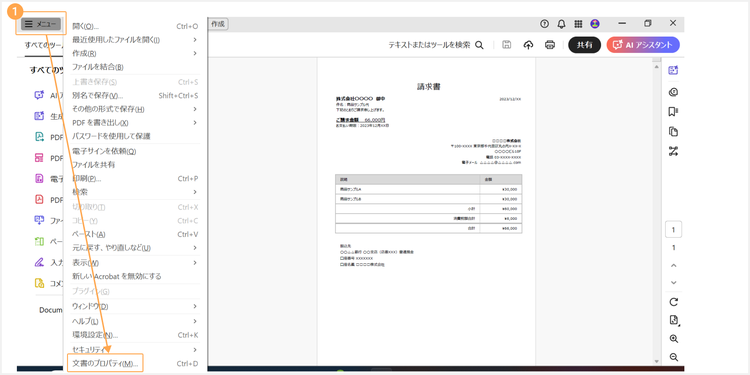Click the メニュー hamburger button
This screenshot has width=750, height=375.
coord(41,24)
